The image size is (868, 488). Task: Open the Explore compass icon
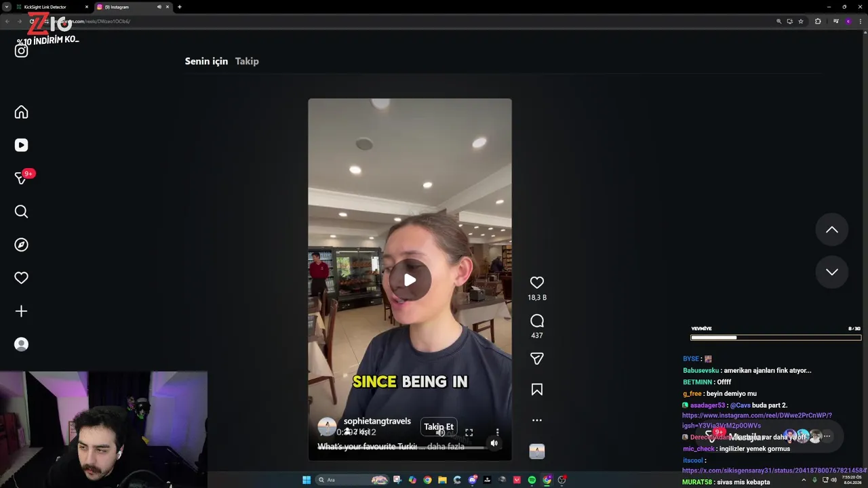click(x=21, y=245)
